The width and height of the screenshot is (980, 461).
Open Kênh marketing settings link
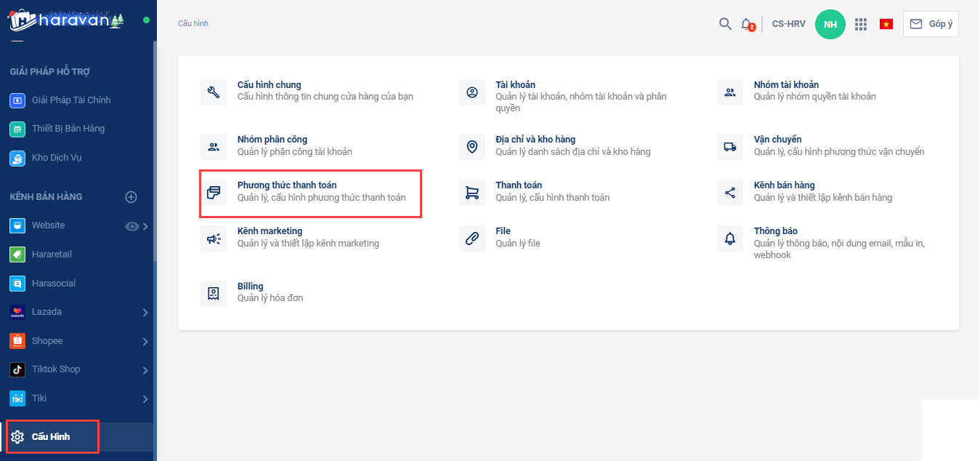pyautogui.click(x=270, y=231)
